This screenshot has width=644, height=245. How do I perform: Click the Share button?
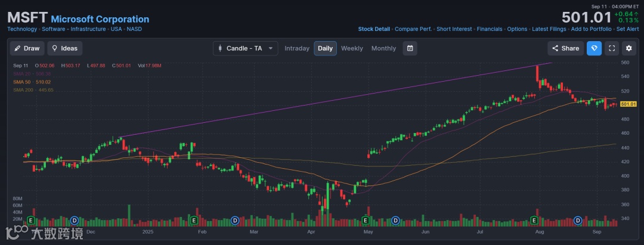click(x=565, y=48)
